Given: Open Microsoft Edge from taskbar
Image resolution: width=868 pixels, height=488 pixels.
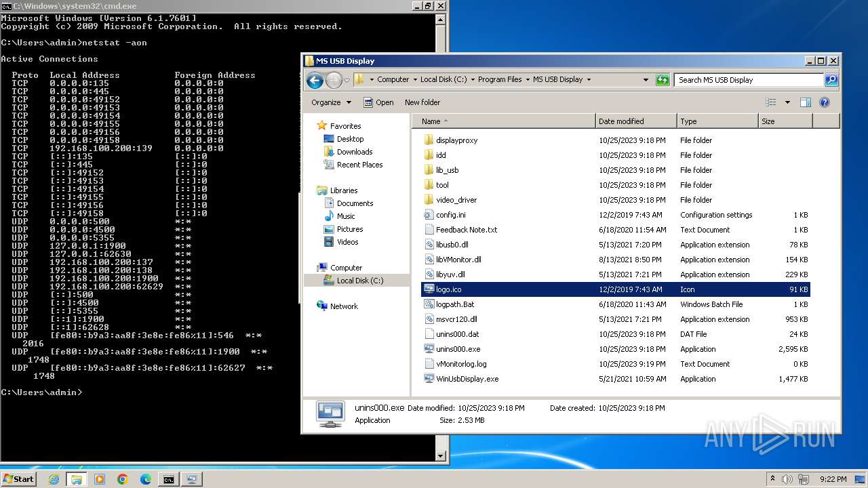Looking at the screenshot, I should pos(146,479).
